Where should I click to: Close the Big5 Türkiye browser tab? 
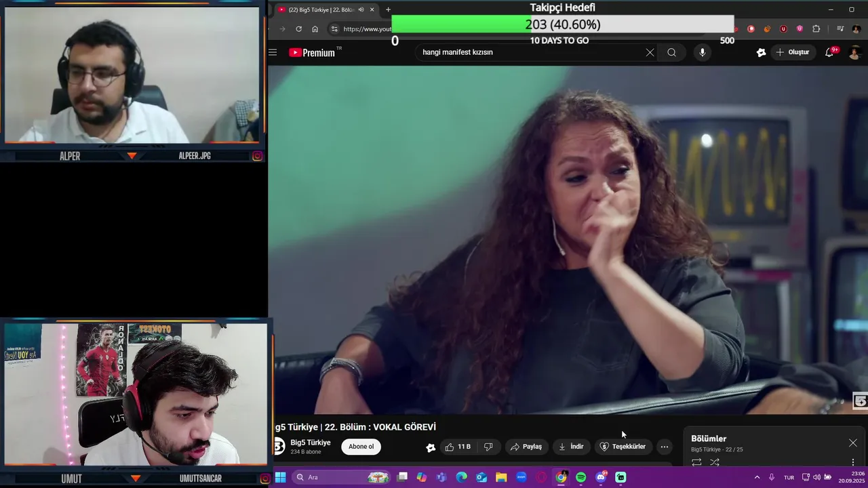[x=372, y=9]
